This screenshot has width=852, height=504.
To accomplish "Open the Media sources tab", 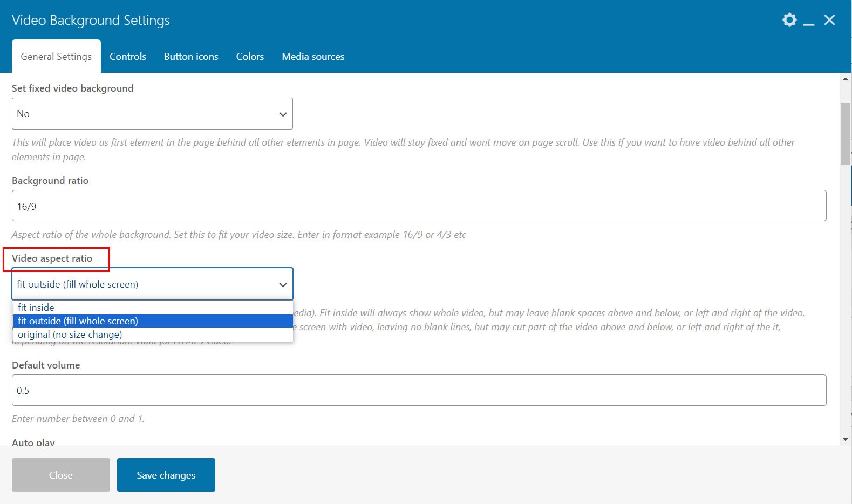I will tap(313, 56).
